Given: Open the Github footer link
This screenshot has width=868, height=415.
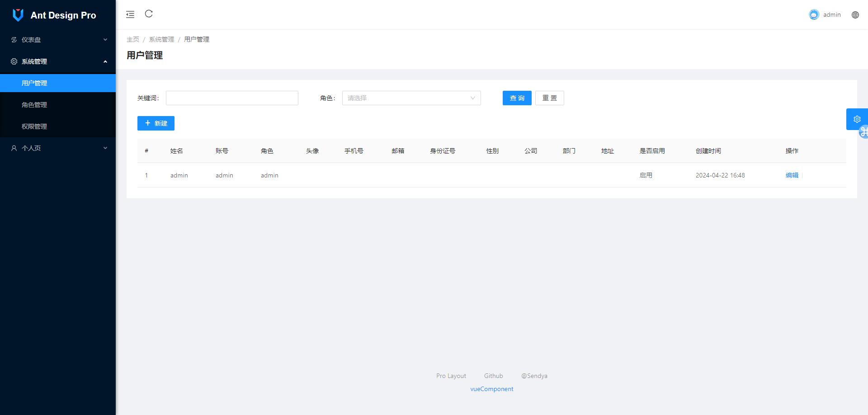Looking at the screenshot, I should pos(494,376).
